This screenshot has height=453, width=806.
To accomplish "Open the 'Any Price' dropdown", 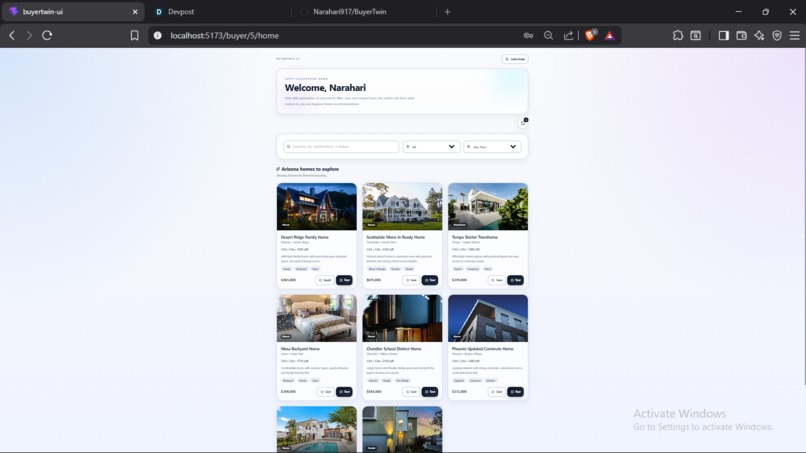I will (x=492, y=147).
